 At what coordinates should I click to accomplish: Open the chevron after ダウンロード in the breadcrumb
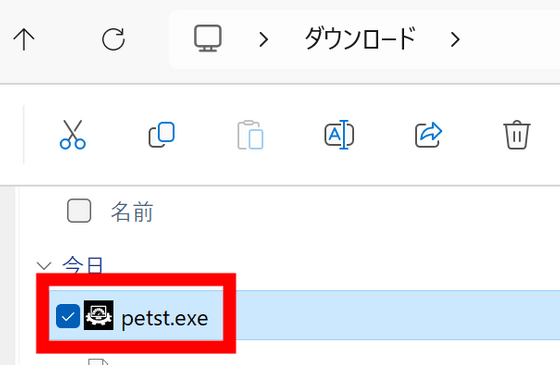point(455,39)
